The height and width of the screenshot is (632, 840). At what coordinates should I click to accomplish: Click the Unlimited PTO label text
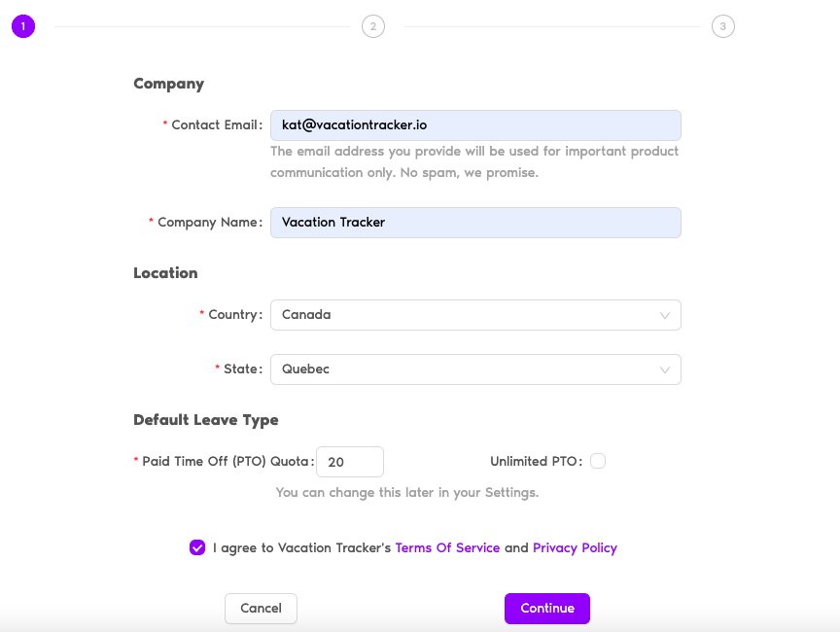tap(536, 461)
